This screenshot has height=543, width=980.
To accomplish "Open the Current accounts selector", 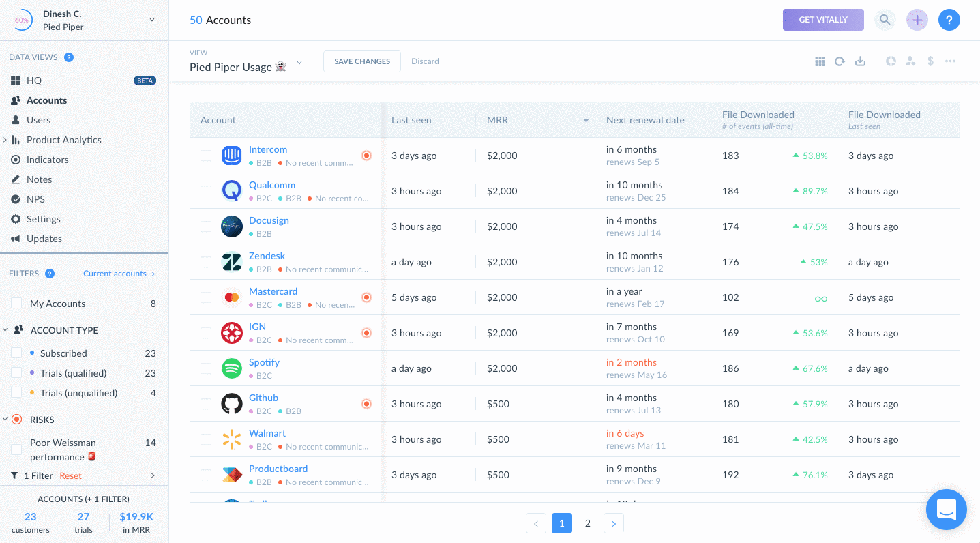I will (119, 274).
